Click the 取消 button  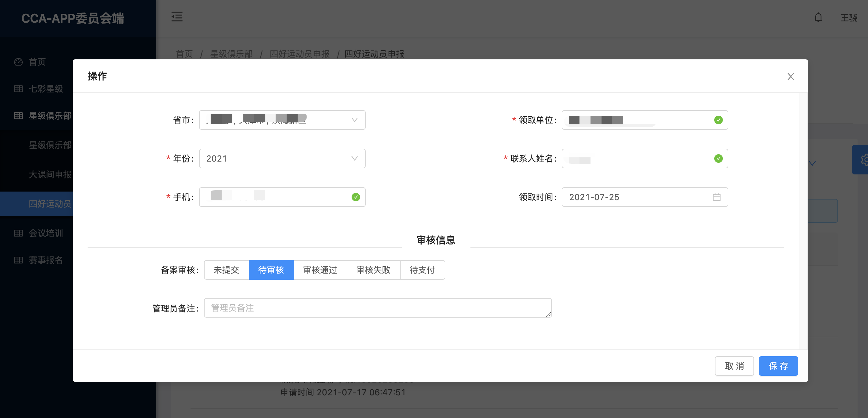(734, 366)
